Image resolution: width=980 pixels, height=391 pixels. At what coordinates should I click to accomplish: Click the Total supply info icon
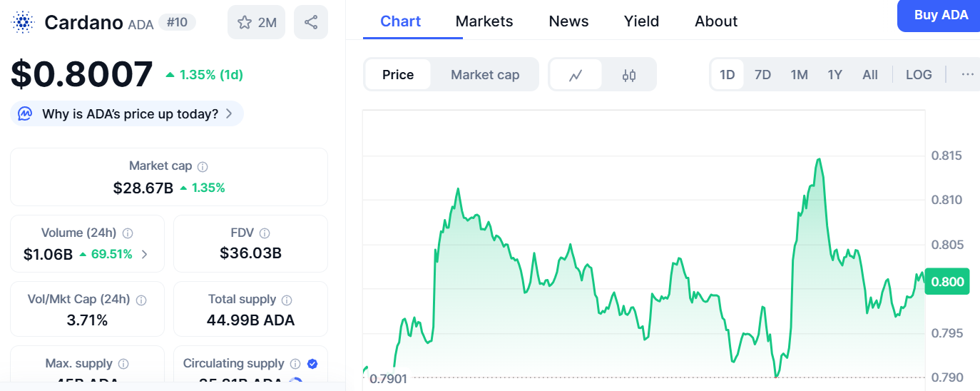coord(287,300)
